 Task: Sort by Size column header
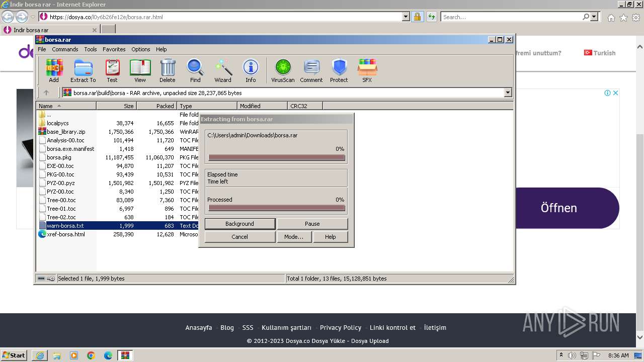click(x=116, y=106)
